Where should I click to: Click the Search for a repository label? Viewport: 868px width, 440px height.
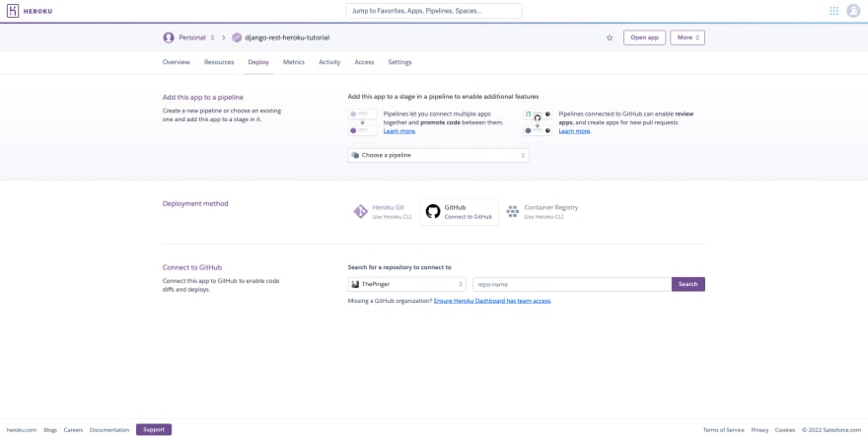tap(399, 267)
